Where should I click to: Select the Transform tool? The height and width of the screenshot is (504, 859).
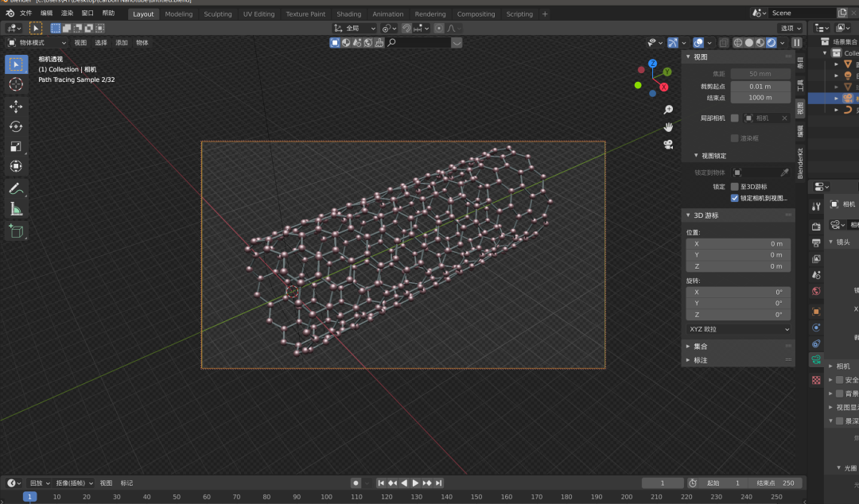[x=17, y=166]
